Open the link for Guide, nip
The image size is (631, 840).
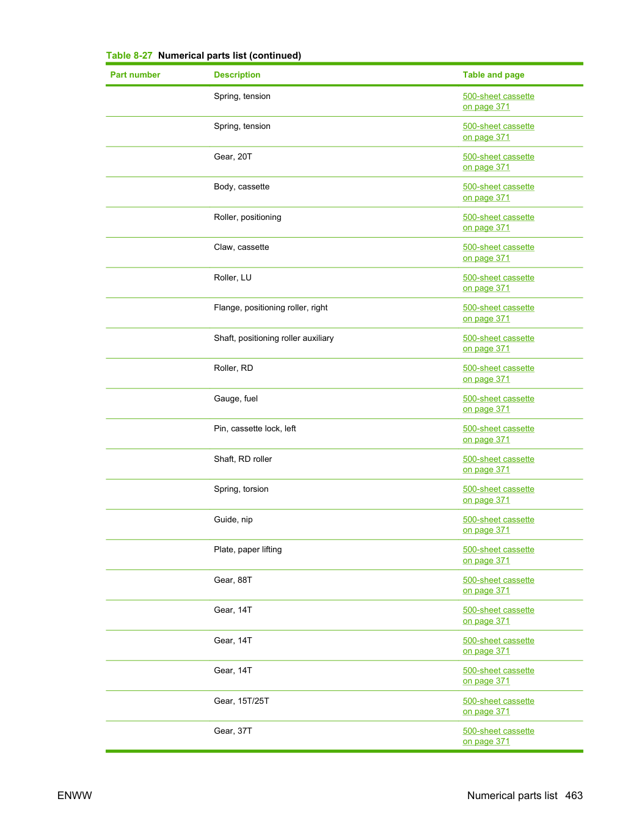pos(498,525)
